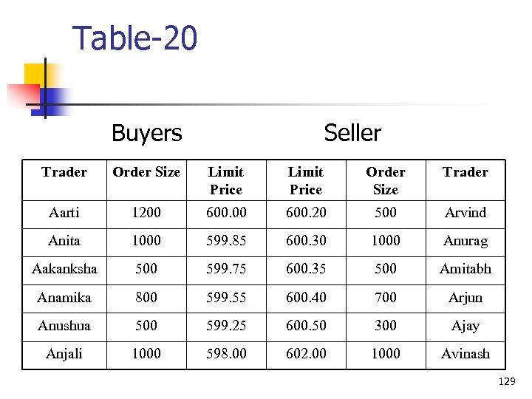This screenshot has width=532, height=399.
Task: Select the 599.85 limit price cell
Action: pyautogui.click(x=226, y=241)
